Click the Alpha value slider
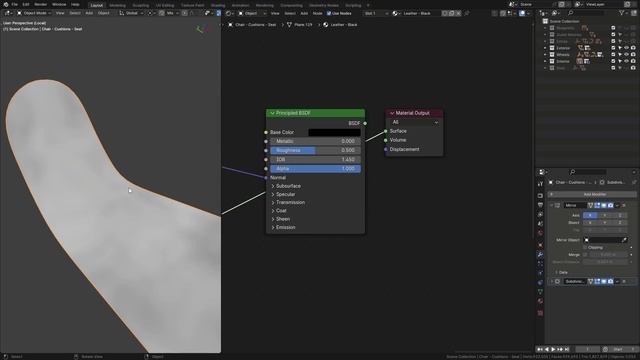Image resolution: width=640 pixels, height=360 pixels. pyautogui.click(x=315, y=169)
